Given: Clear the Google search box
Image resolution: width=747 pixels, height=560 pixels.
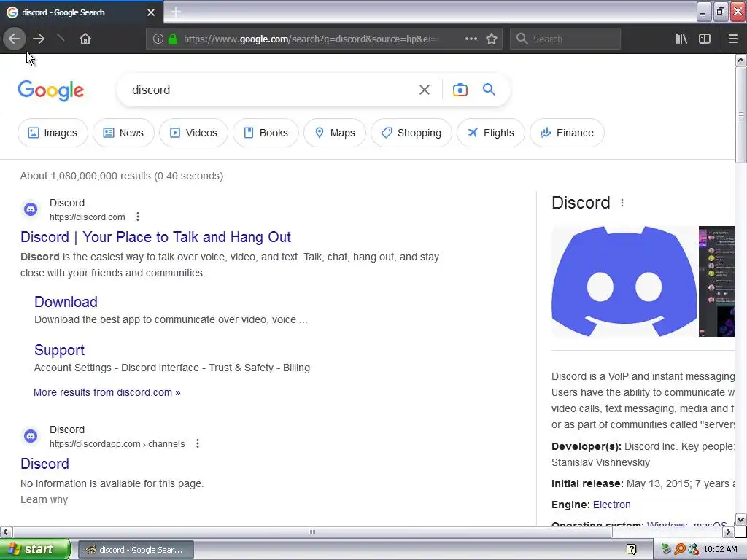Looking at the screenshot, I should click(425, 90).
